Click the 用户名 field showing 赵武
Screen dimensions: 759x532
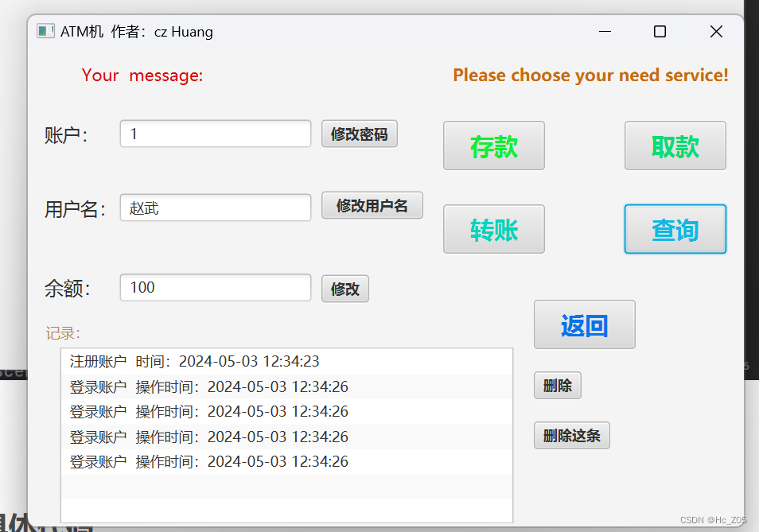pyautogui.click(x=215, y=208)
